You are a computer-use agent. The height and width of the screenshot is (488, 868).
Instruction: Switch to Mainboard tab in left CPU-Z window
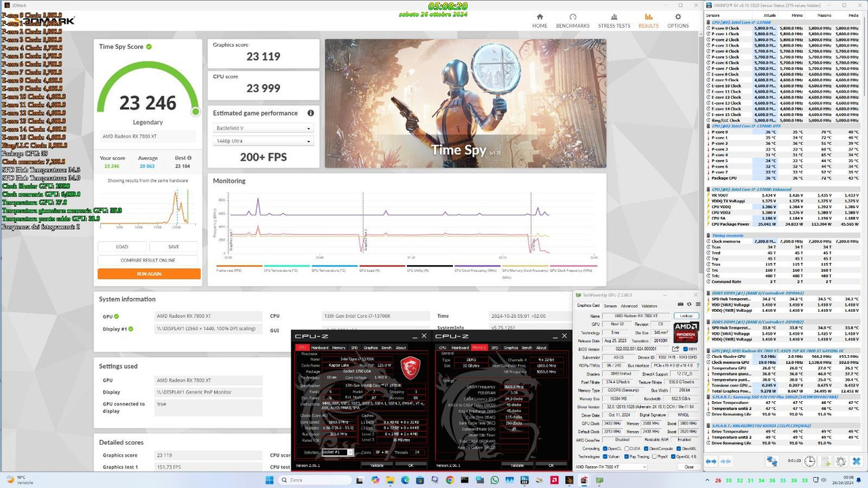pos(319,348)
